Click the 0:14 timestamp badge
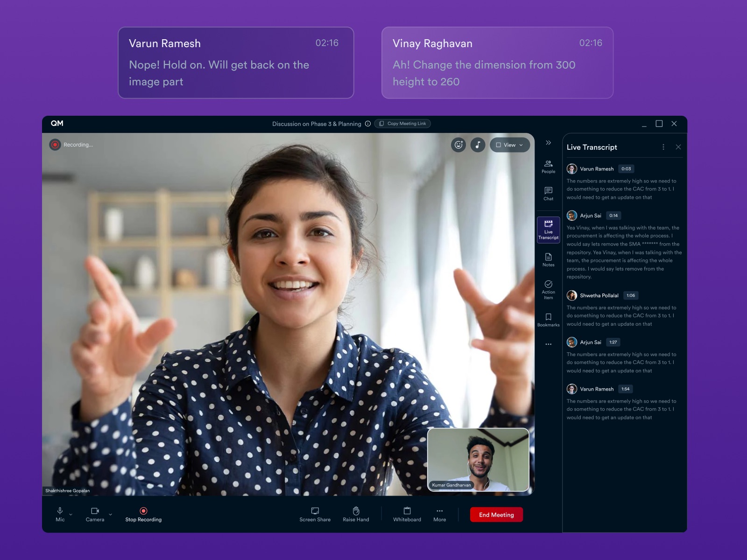 (613, 216)
